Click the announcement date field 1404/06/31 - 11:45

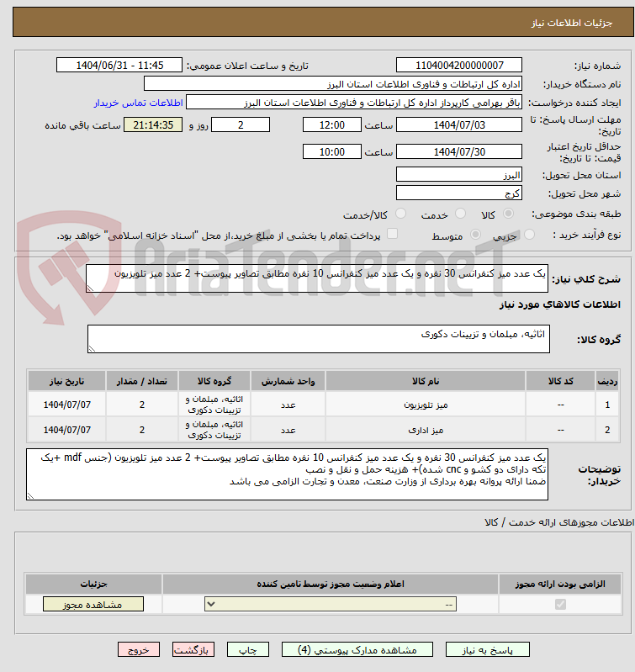point(119,65)
